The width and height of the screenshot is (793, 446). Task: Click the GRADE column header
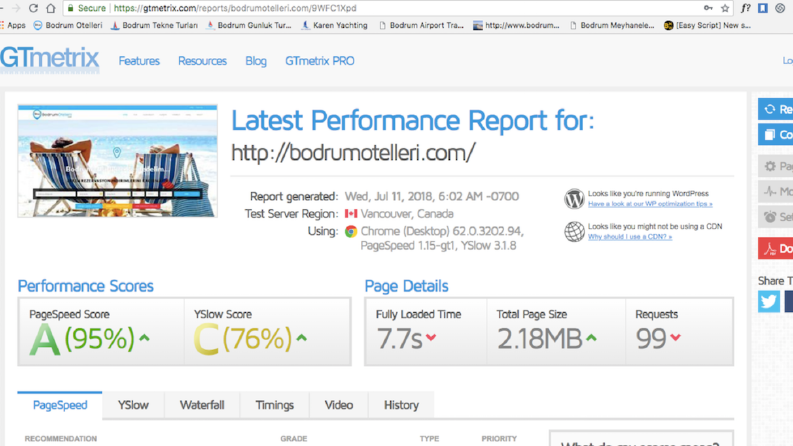294,439
